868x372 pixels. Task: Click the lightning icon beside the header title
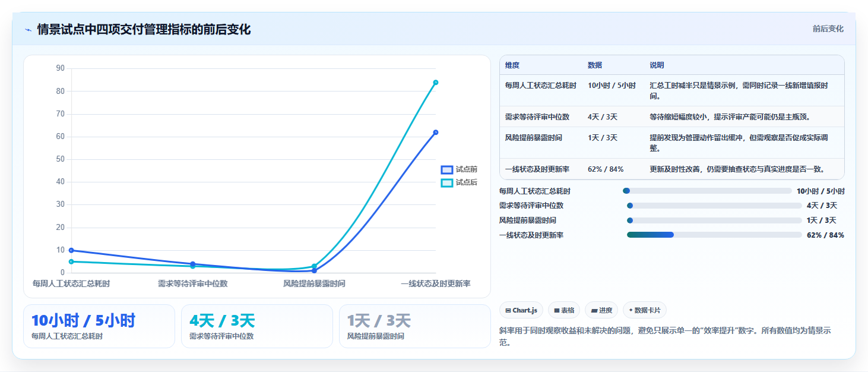coord(28,30)
